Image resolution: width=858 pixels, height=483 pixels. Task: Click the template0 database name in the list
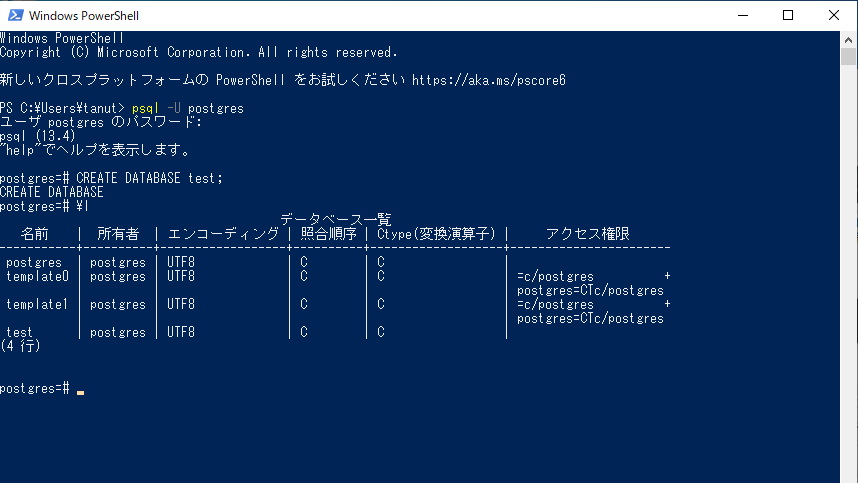point(37,276)
